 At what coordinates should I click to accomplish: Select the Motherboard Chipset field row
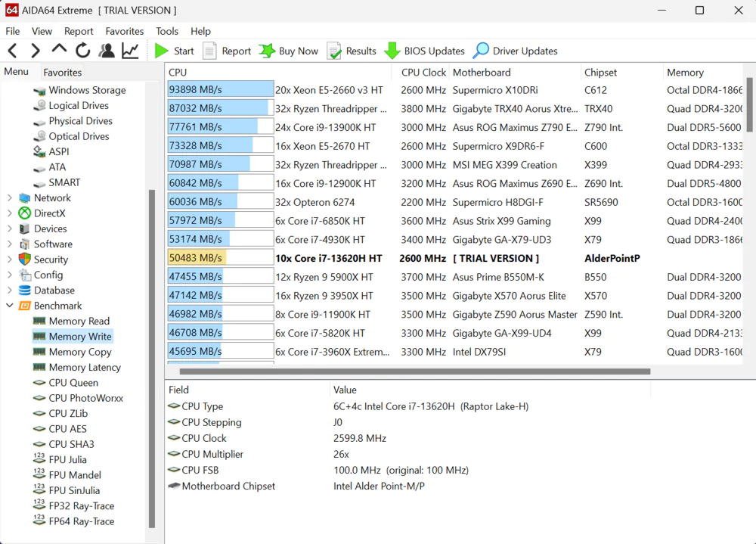[408, 486]
